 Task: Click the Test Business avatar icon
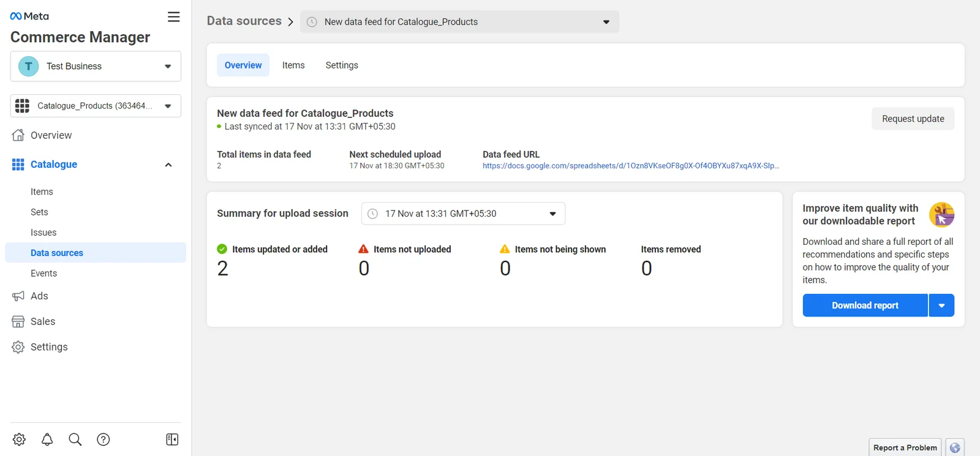[28, 66]
